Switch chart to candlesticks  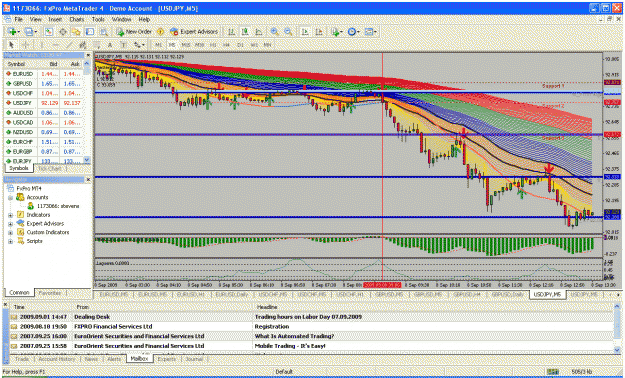tap(245, 32)
